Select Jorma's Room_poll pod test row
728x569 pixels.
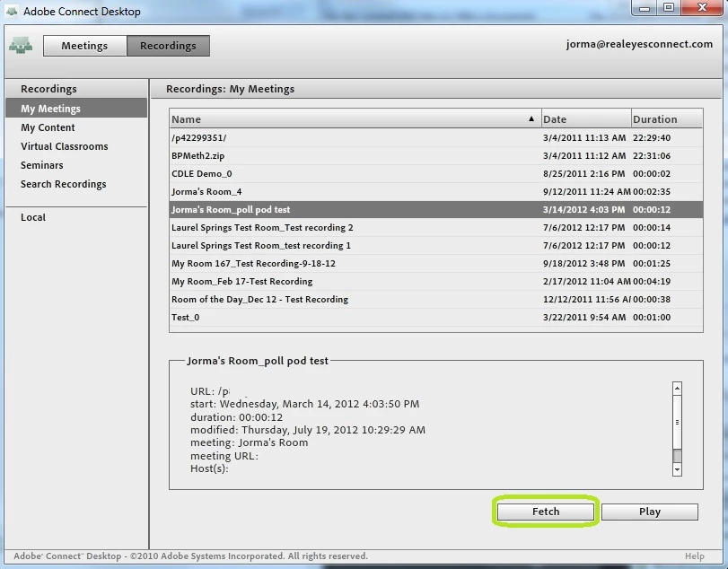[436, 210]
